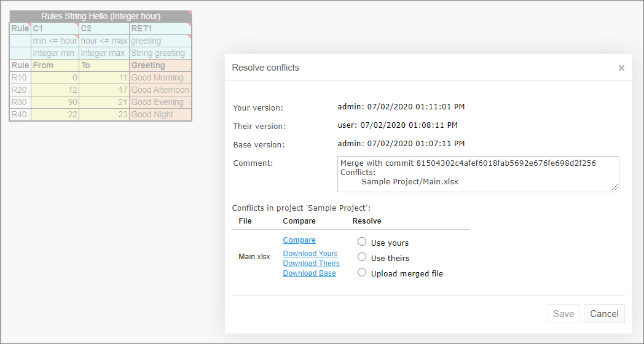Select the 'Use yours' radio option
This screenshot has width=644, height=344.
(362, 242)
